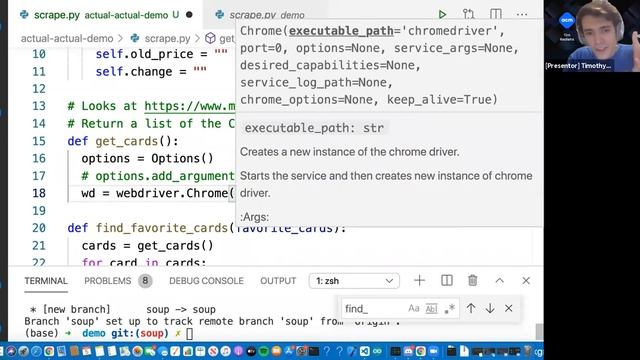The width and height of the screenshot is (640, 360).
Task: Open Discord from the dock
Action: pyautogui.click(x=408, y=351)
